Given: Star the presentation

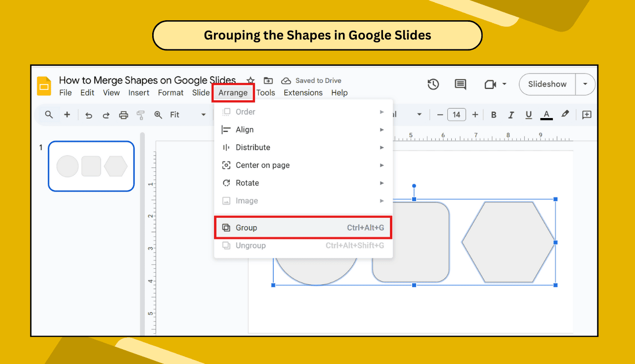Looking at the screenshot, I should pos(251,80).
